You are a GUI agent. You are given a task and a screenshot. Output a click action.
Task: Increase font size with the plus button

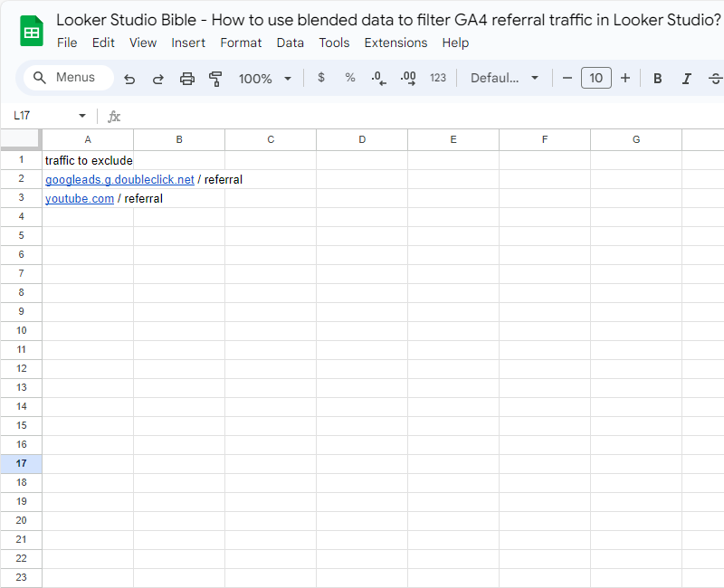click(x=625, y=78)
